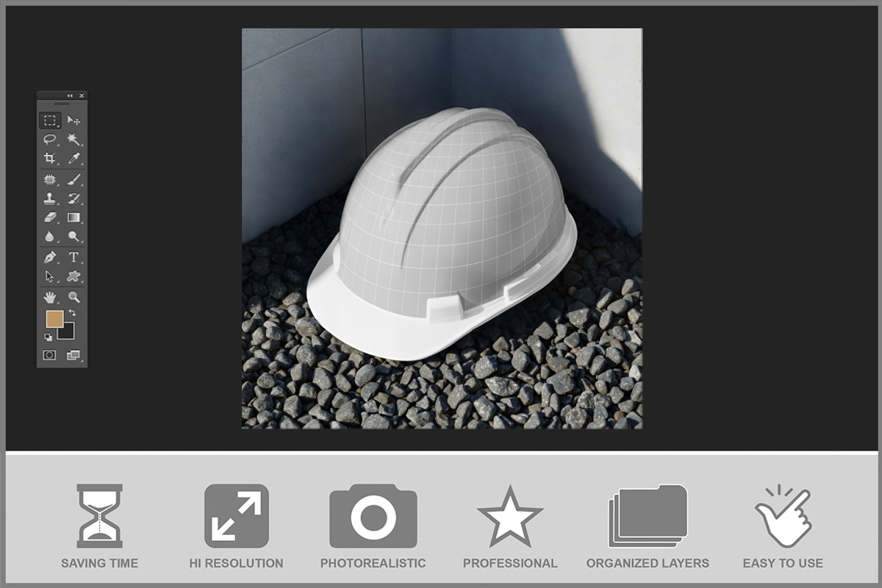Pick the Crop tool

click(50, 159)
